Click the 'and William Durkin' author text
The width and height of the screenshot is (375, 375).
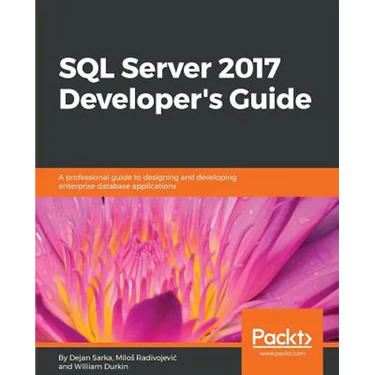coord(93,367)
